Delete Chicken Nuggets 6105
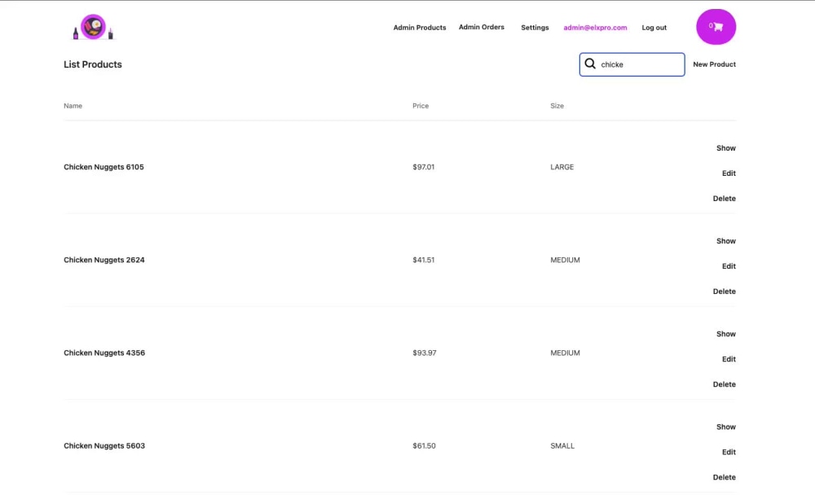 724,199
